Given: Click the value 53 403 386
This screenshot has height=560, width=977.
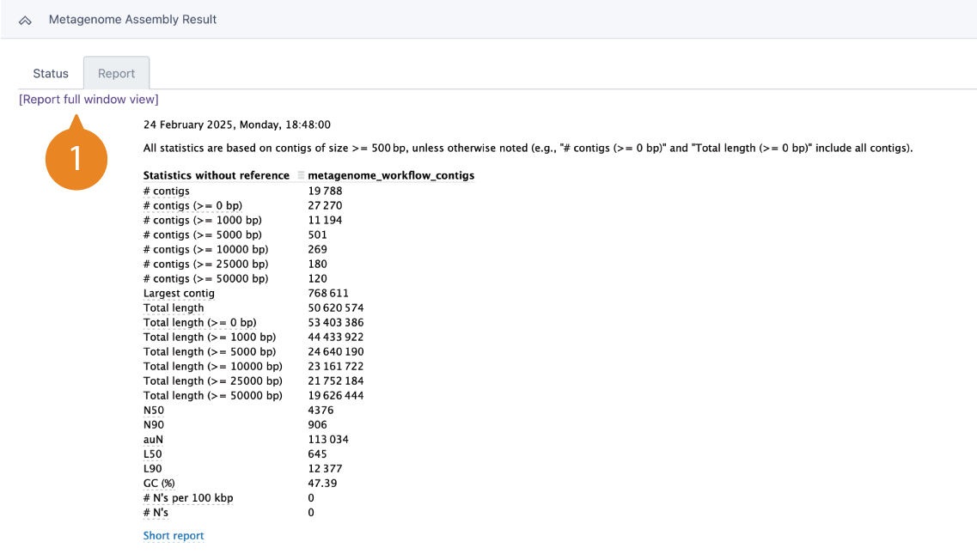Looking at the screenshot, I should click(x=336, y=323).
